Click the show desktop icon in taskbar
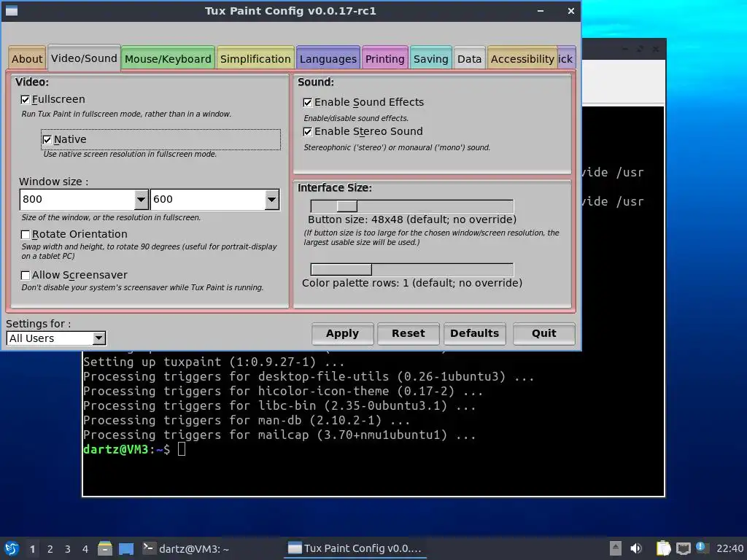The height and width of the screenshot is (560, 747). (126, 549)
